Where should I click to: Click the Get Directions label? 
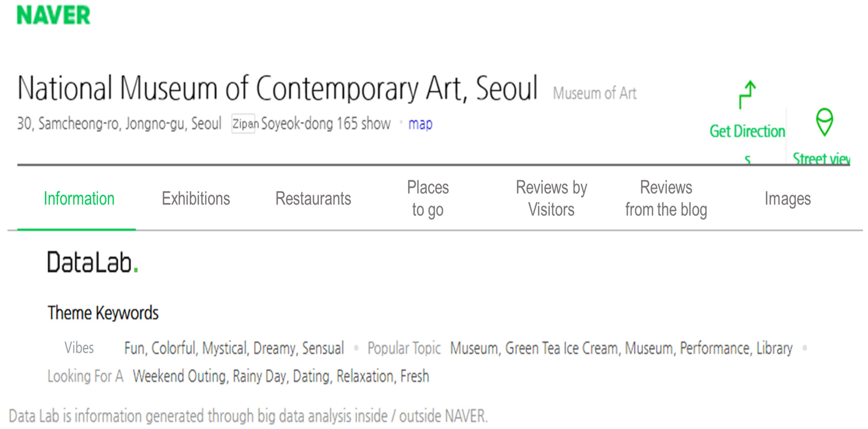coord(747,131)
